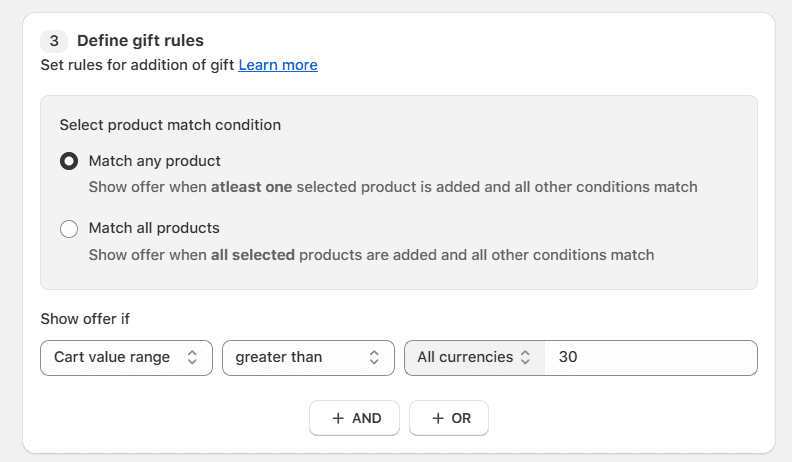Click the "Match all products" label text

(154, 228)
